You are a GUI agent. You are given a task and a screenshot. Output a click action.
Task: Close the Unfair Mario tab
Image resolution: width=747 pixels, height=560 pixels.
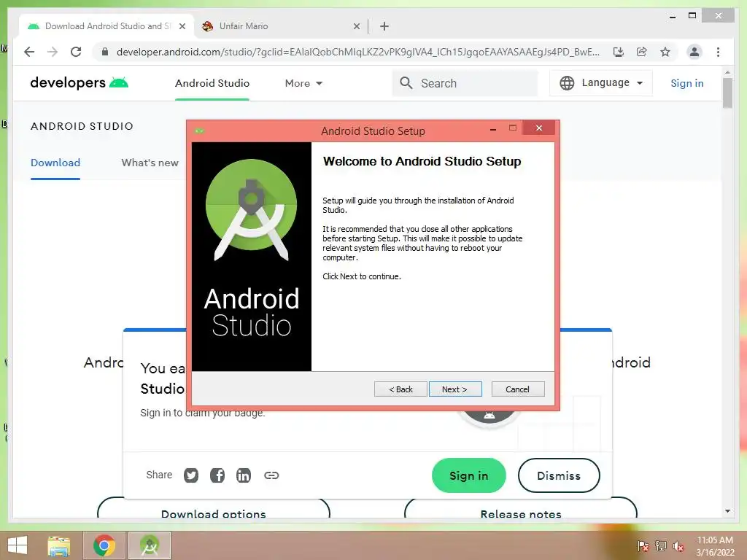click(x=356, y=26)
